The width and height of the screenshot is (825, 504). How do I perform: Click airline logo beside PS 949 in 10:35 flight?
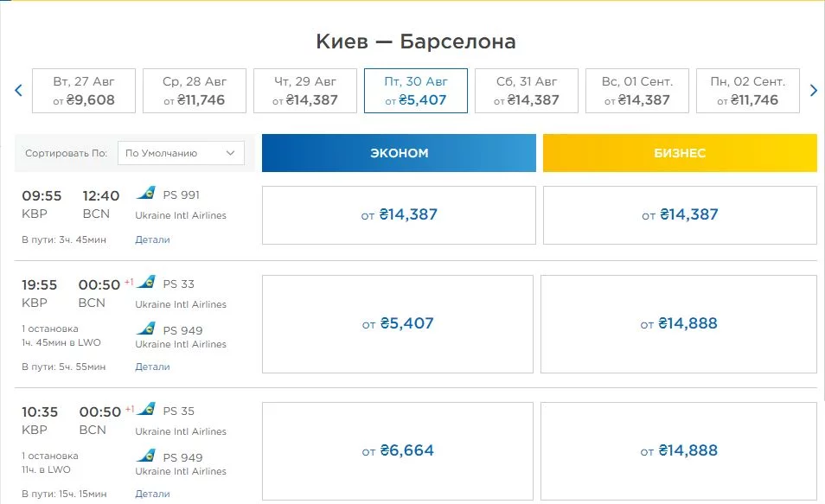click(x=145, y=456)
